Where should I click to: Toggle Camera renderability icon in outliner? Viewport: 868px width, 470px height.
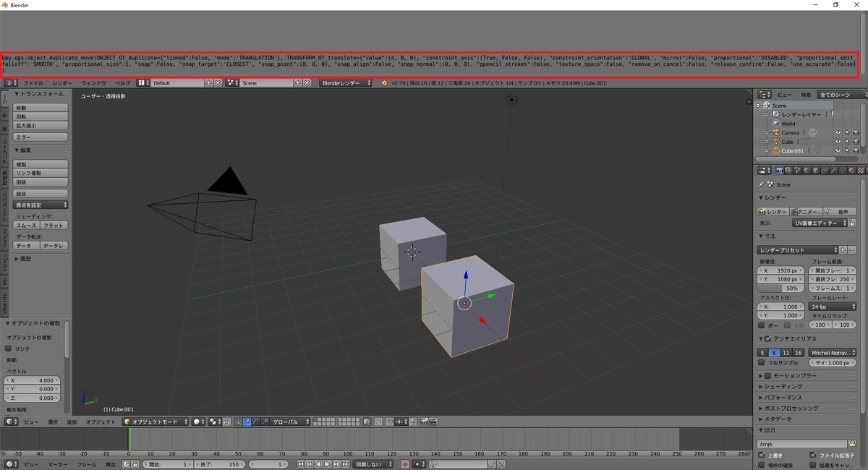pos(856,132)
